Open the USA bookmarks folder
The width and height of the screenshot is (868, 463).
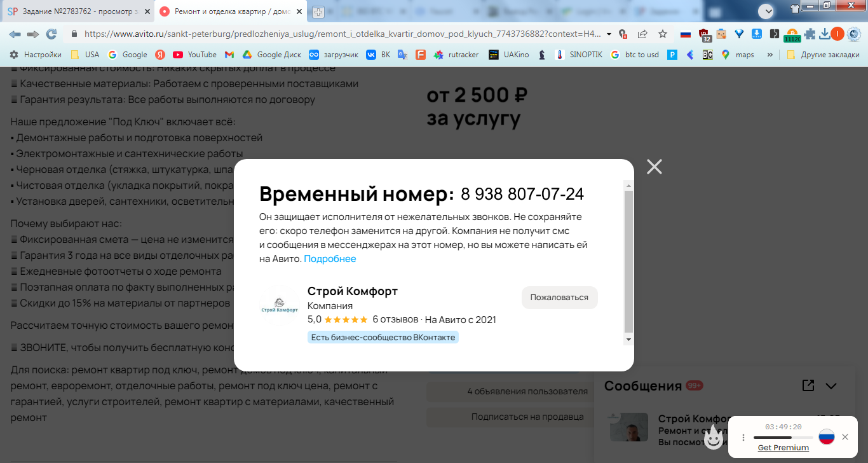[x=85, y=55]
